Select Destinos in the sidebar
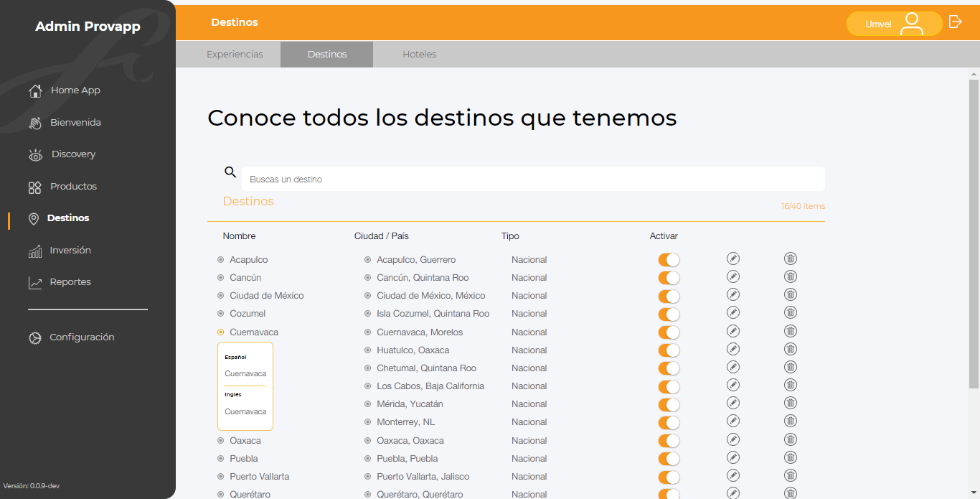The height and width of the screenshot is (499, 980). (x=68, y=218)
